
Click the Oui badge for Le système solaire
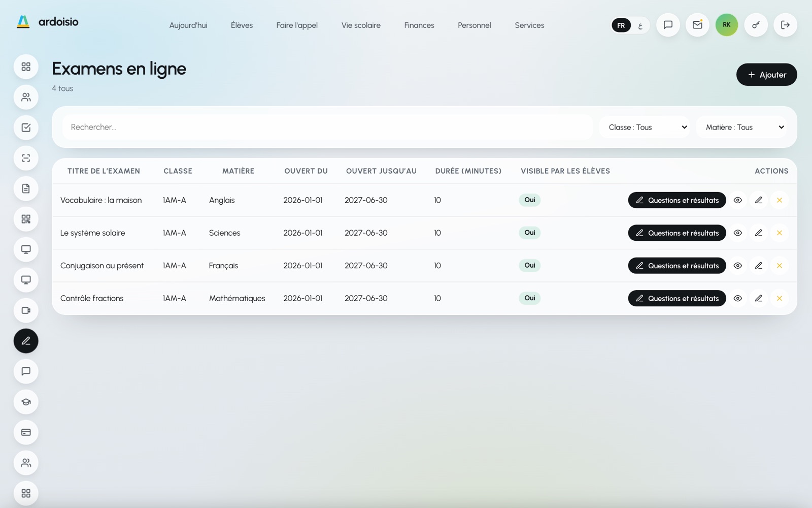pos(530,233)
